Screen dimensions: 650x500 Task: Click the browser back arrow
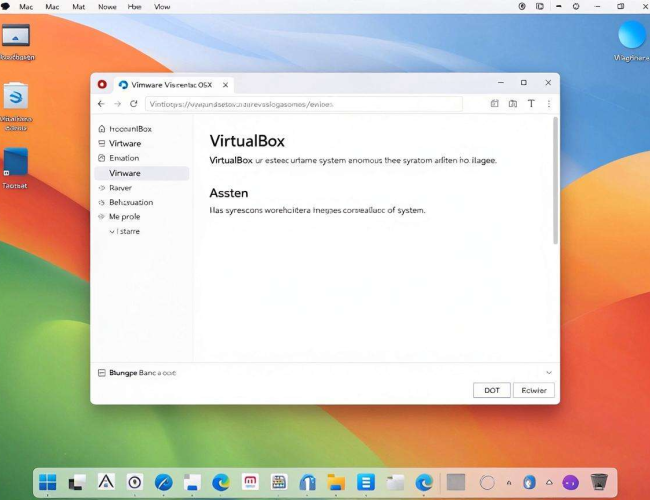[101, 104]
